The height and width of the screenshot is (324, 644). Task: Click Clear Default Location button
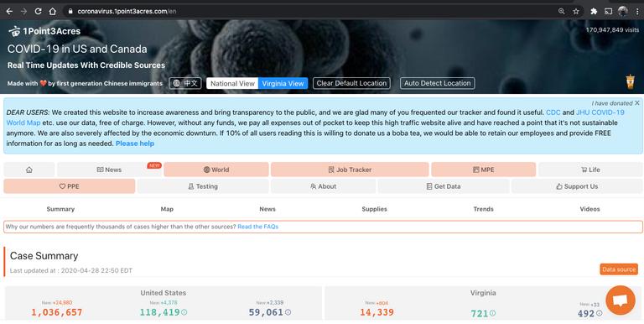click(x=351, y=83)
